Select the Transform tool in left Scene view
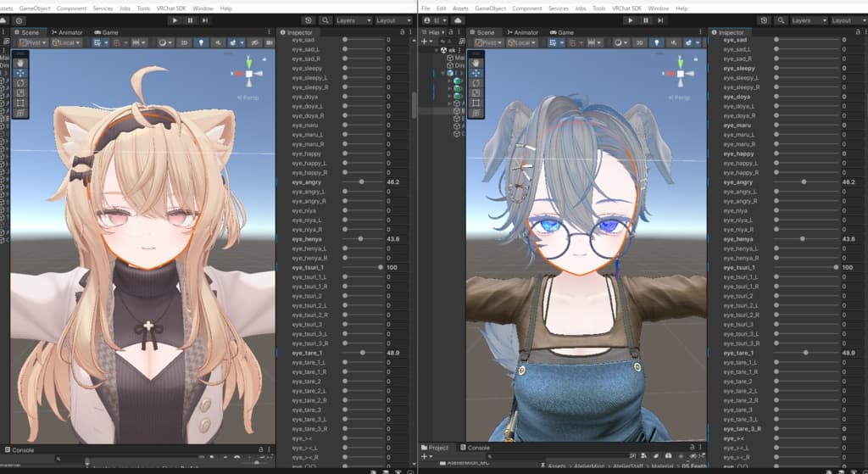This screenshot has width=868, height=474. pos(20,113)
